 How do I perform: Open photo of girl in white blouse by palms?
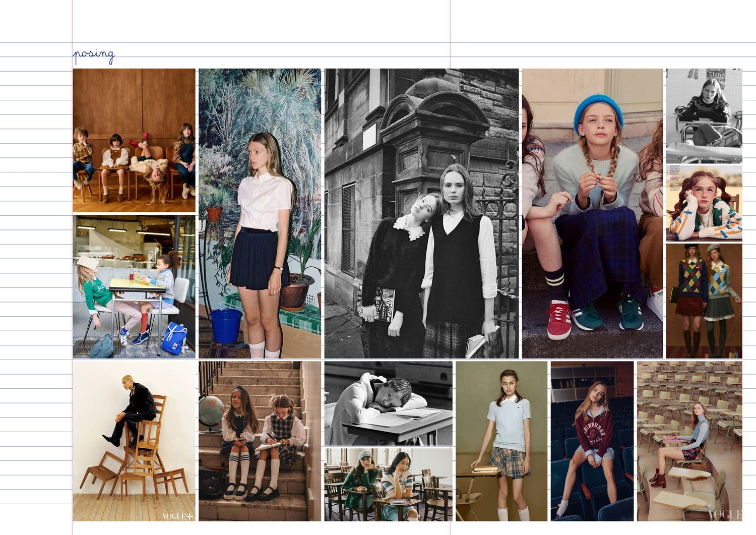[x=260, y=213]
